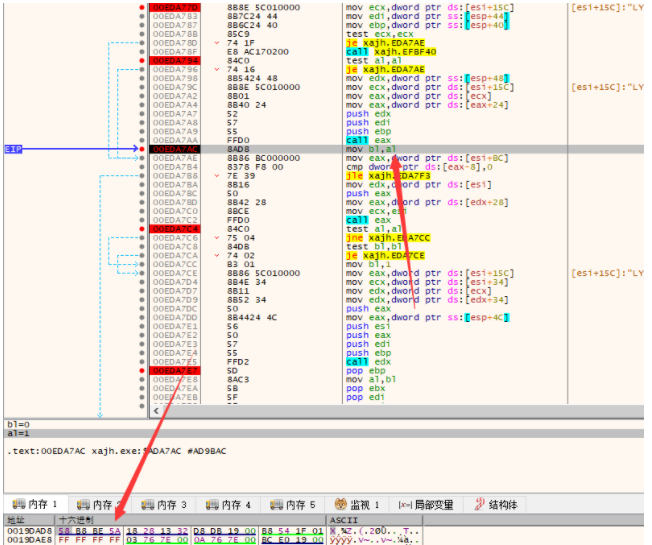Screen dimensions: 652x545
Task: Click jump-down arrow beside bytes 7E 39
Action: coord(217,176)
